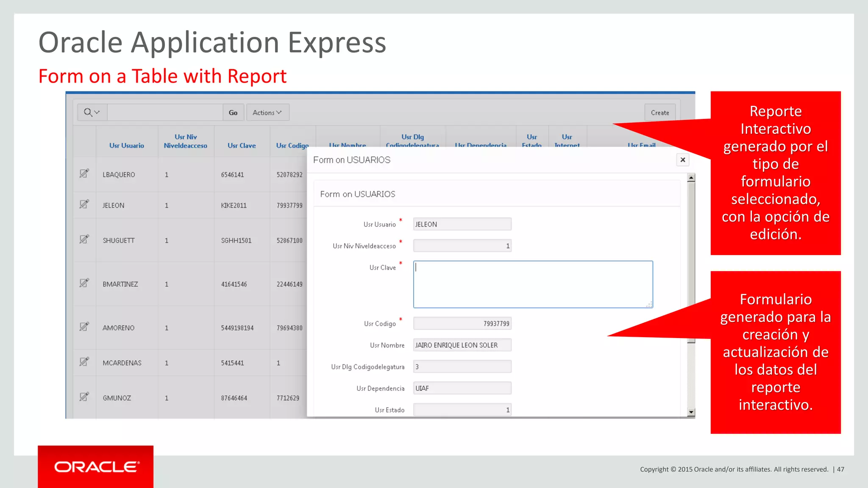The width and height of the screenshot is (868, 488).
Task: Click the Usr Usuario field containing JELEON
Action: pos(462,224)
